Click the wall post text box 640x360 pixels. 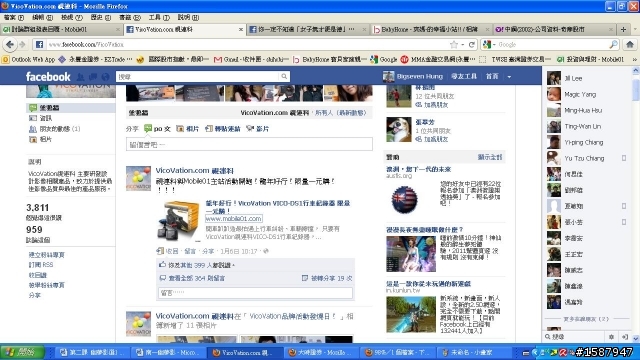pyautogui.click(x=249, y=144)
